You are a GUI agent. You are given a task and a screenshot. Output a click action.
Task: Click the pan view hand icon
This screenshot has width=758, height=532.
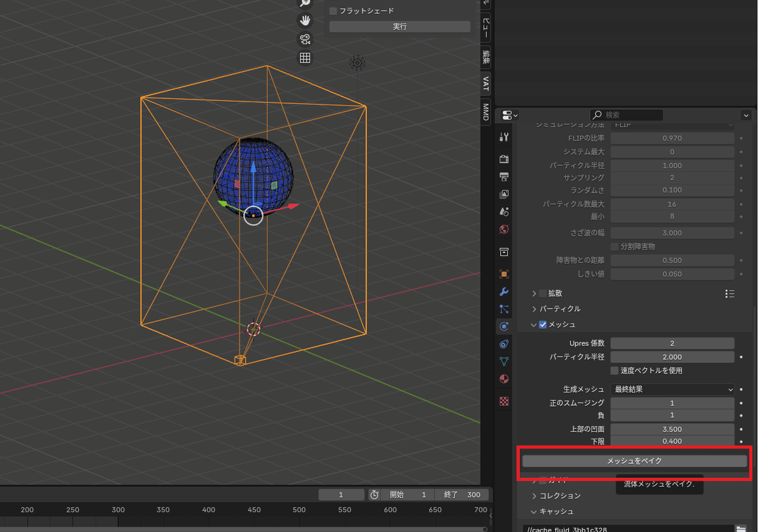click(305, 20)
